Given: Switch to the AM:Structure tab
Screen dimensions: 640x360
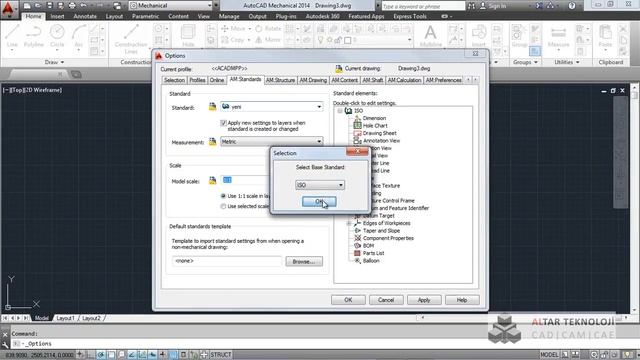Looking at the screenshot, I should click(280, 80).
